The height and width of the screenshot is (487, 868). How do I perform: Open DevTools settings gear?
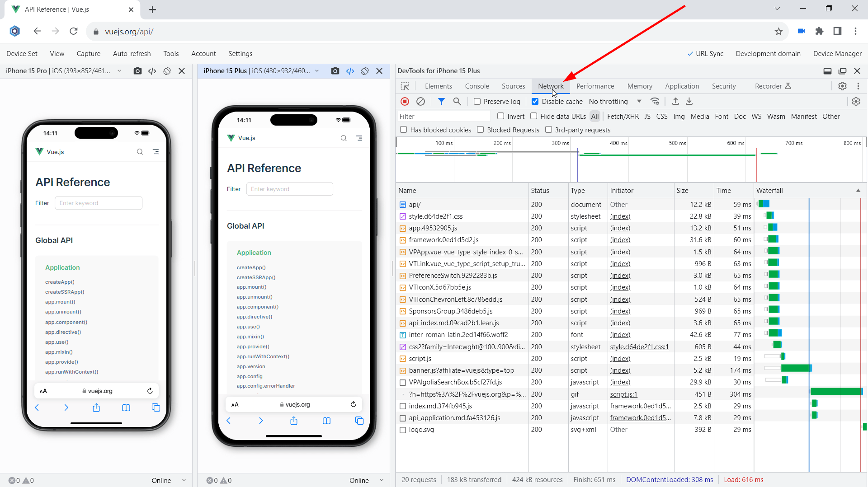tap(842, 86)
